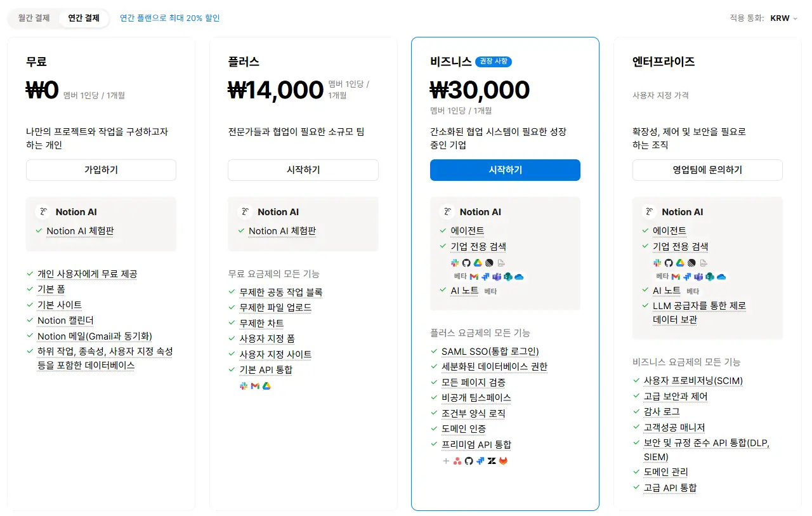This screenshot has height=516, width=812.
Task: Open the KRW currency dropdown
Action: tap(783, 18)
